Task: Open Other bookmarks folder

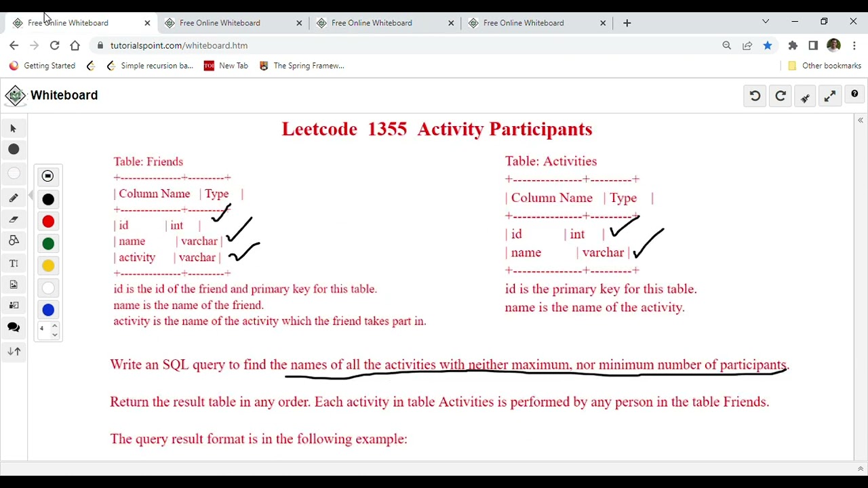Action: pos(825,66)
